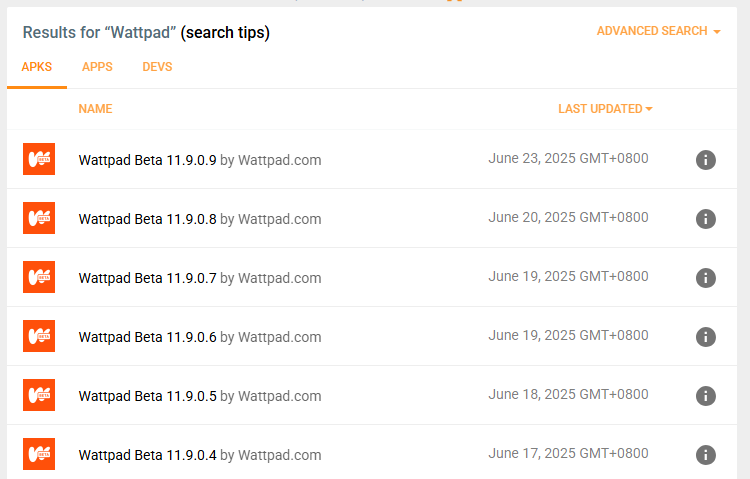Expand the Advanced Search dropdown
Screen dimensions: 750x479
pyautogui.click(x=658, y=31)
